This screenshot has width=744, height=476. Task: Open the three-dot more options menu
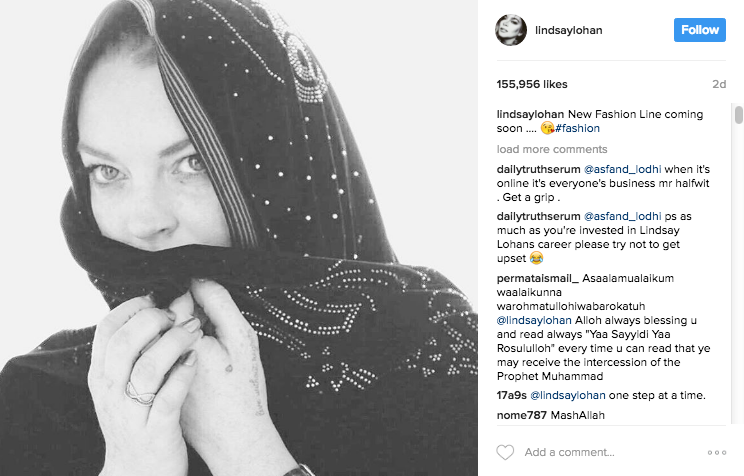point(716,453)
